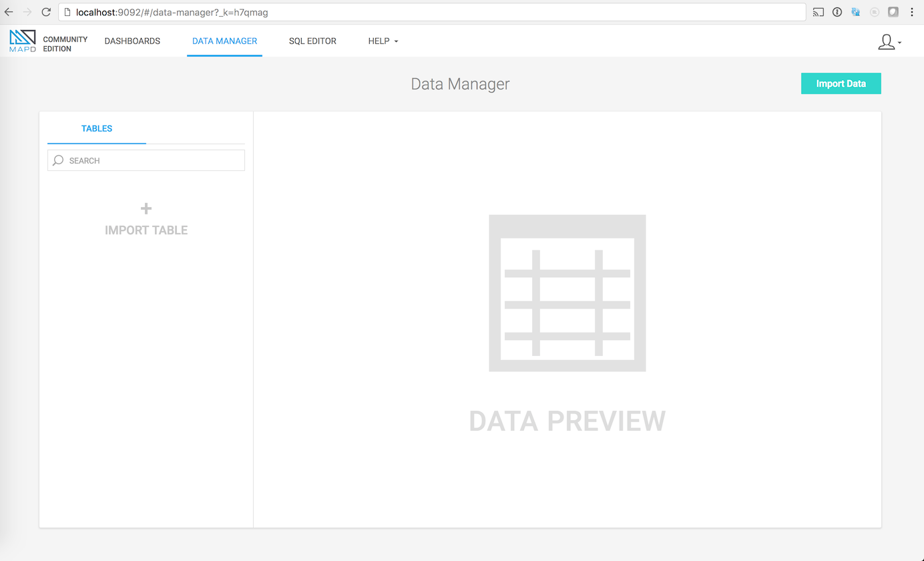Click the Cast icon in the browser toolbar
Viewport: 924px width, 561px height.
pos(819,12)
